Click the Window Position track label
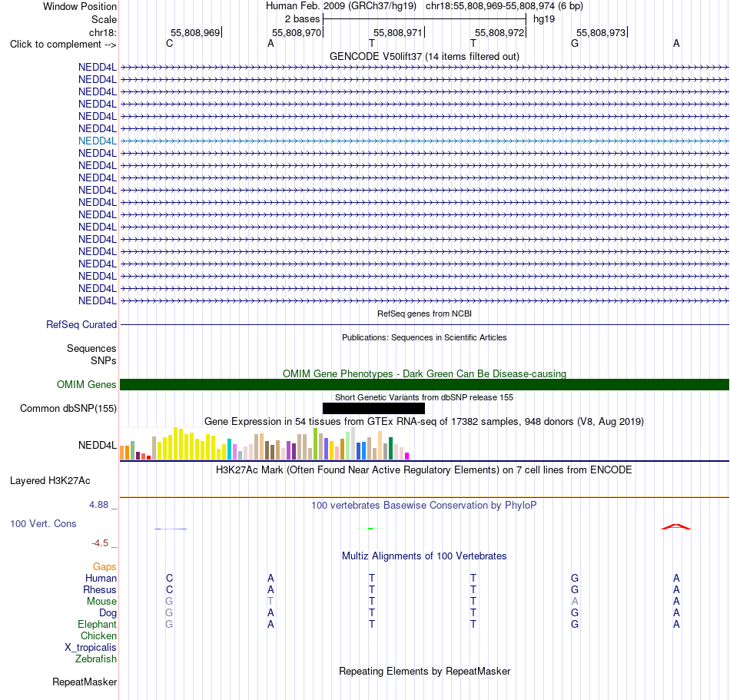This screenshot has height=700, width=730. click(80, 6)
